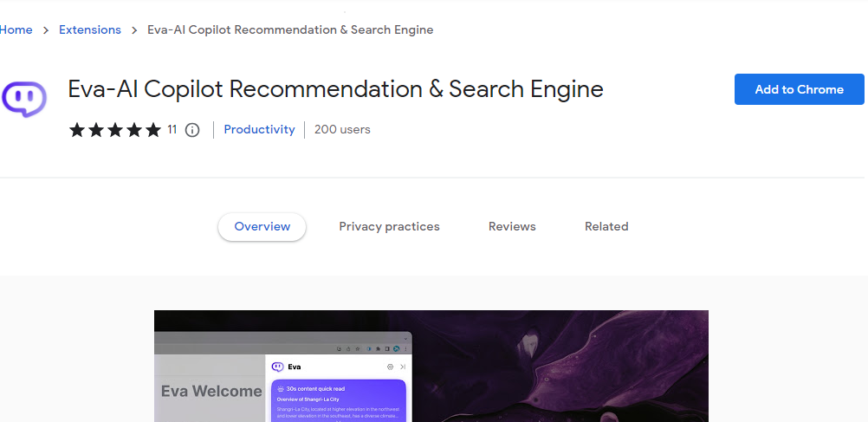The image size is (868, 422).
Task: Click the five-star rating icons
Action: (115, 130)
